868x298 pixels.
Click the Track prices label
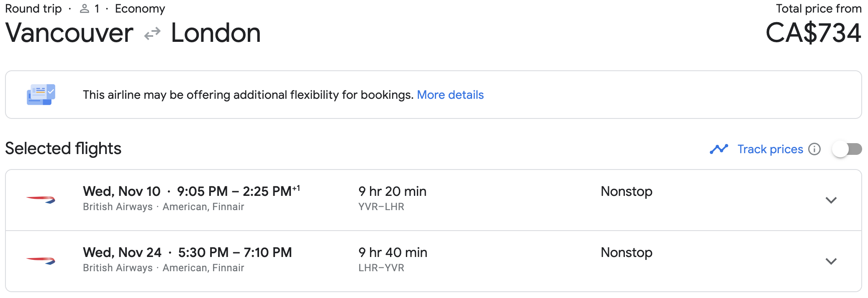[x=770, y=149]
